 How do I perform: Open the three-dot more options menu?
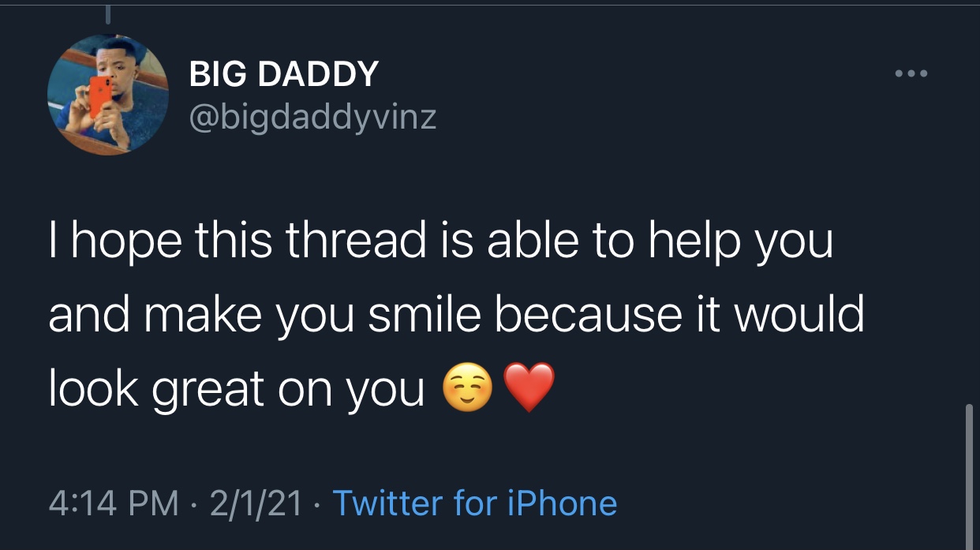click(912, 75)
